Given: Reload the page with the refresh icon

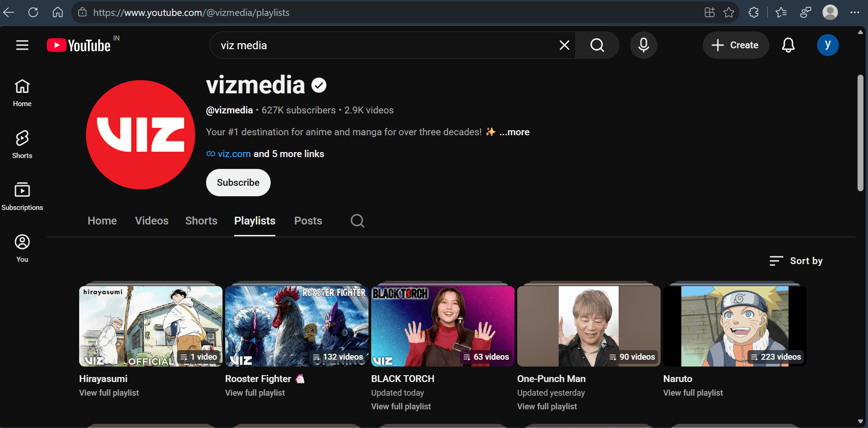Looking at the screenshot, I should 33,12.
